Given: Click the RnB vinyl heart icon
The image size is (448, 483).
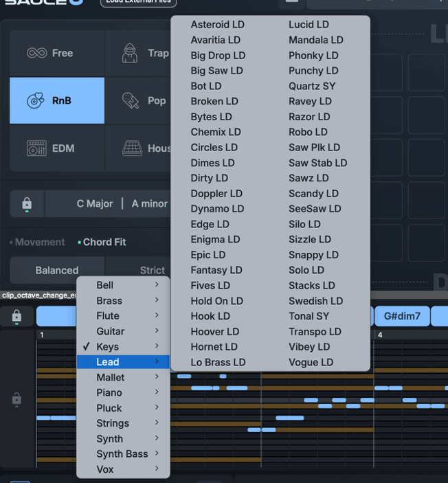Looking at the screenshot, I should pyautogui.click(x=36, y=101).
